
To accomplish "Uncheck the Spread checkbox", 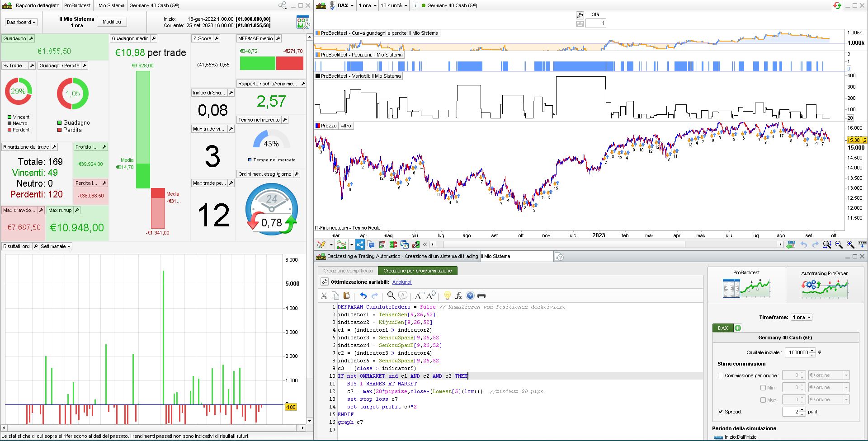I will pos(721,412).
